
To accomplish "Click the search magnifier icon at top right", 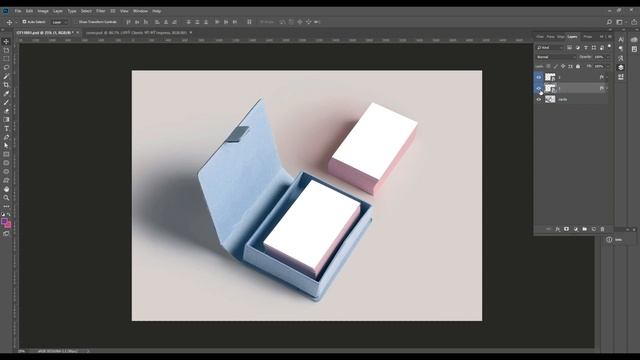I will pos(609,22).
